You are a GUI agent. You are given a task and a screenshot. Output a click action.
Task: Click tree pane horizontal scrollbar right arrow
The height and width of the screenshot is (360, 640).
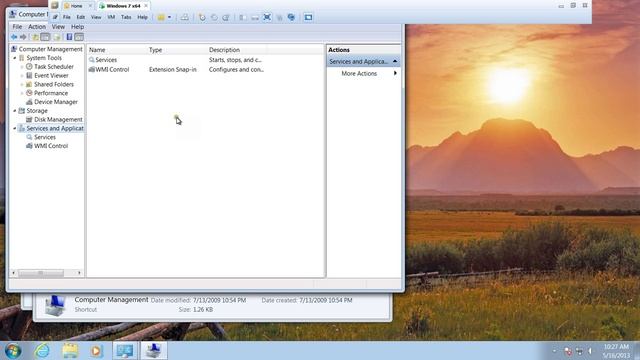(79, 273)
